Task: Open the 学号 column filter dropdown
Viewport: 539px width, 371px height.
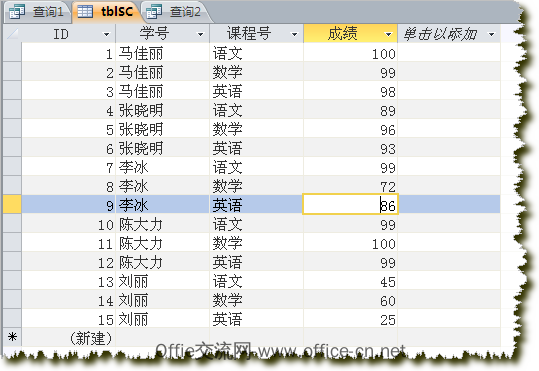Action: (200, 34)
